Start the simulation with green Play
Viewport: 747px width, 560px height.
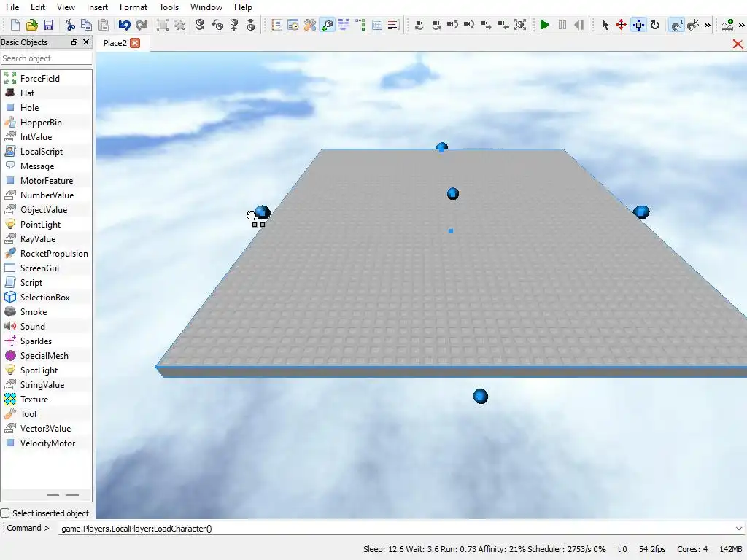click(545, 25)
